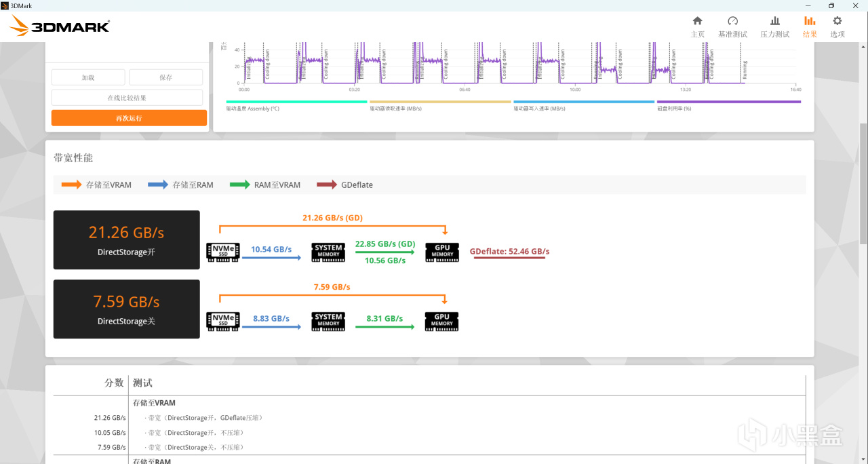The width and height of the screenshot is (868, 464).
Task: Click the 测试 column header
Action: pyautogui.click(x=143, y=383)
